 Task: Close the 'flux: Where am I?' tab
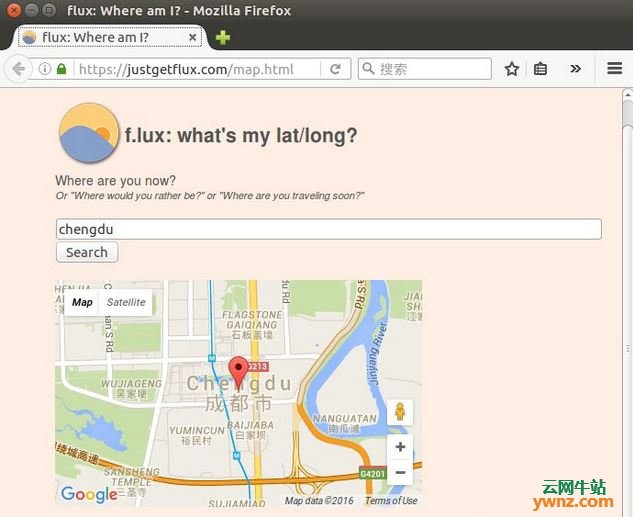tap(193, 38)
